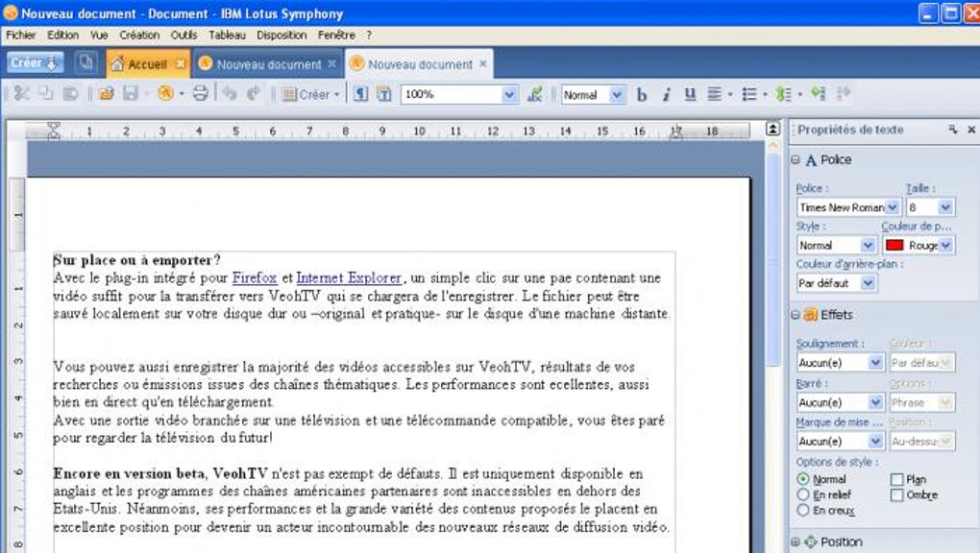
Task: Click the text properties T icon
Action: point(383,94)
